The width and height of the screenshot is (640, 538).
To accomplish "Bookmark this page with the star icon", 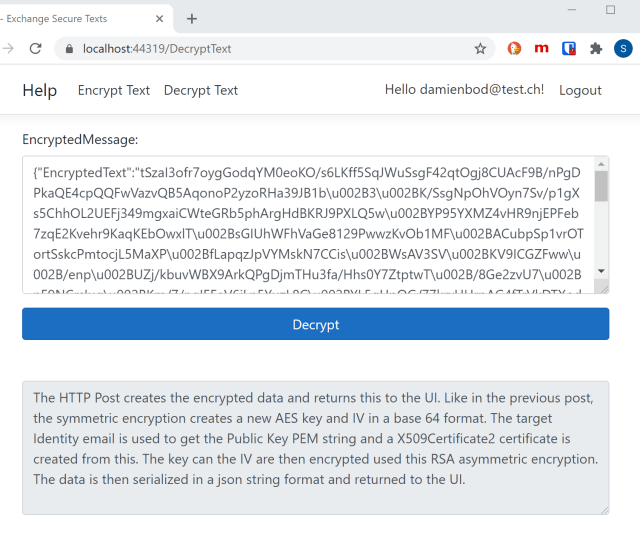I will pyautogui.click(x=480, y=48).
